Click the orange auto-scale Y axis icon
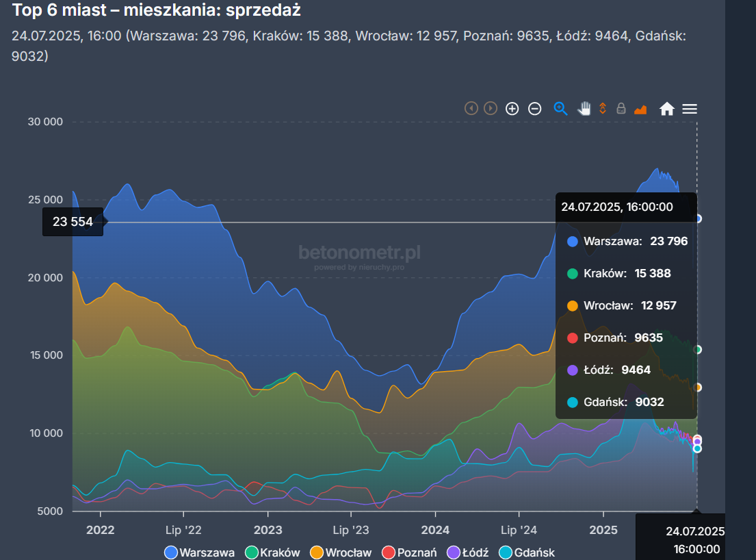The width and height of the screenshot is (756, 560). [603, 108]
